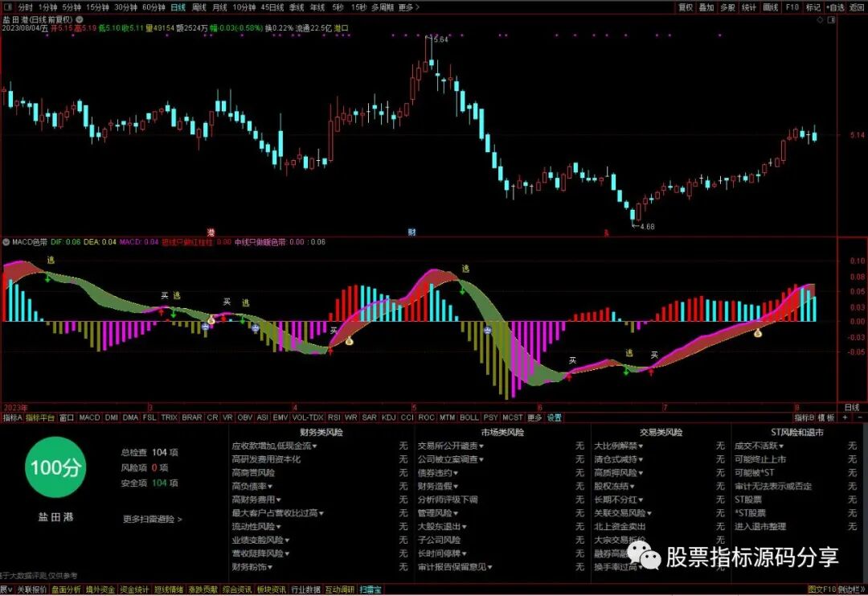868x596 pixels.
Task: Click the 5.64 high price marker
Action: click(x=441, y=39)
